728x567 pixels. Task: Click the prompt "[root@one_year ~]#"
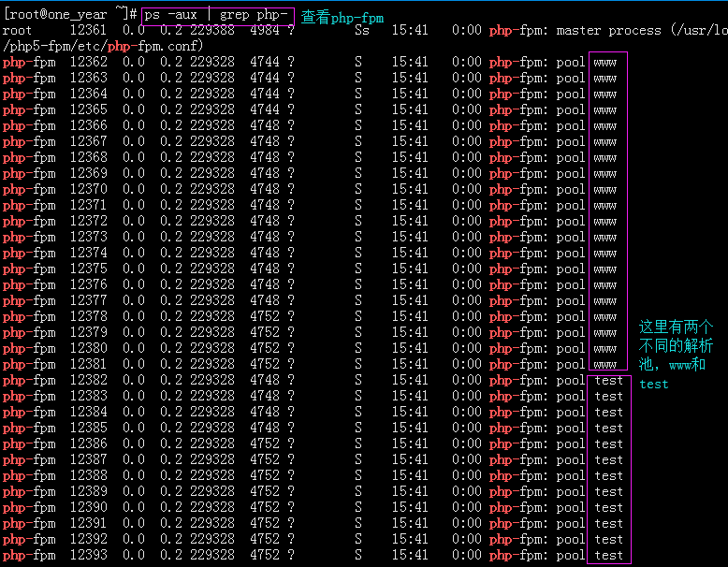69,14
